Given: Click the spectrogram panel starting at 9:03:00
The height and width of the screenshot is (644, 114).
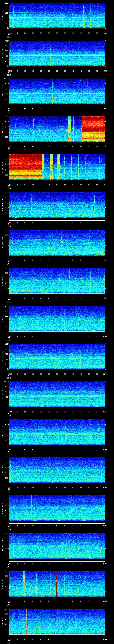Looking at the screenshot, I should pos(57,91).
